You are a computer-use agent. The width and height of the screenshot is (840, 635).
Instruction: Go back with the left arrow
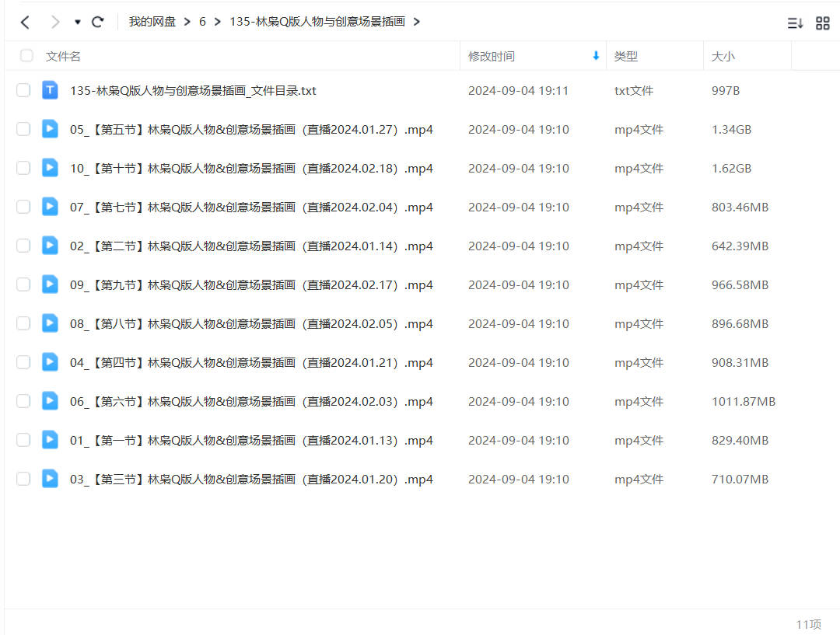25,22
